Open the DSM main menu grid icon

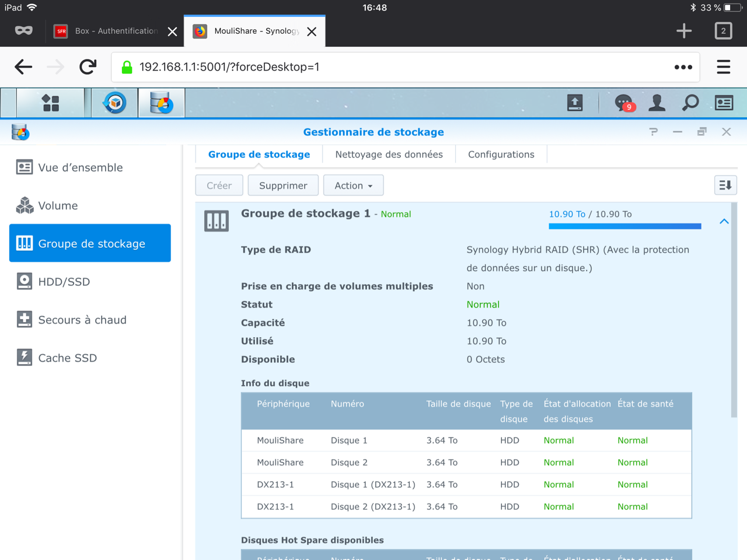[x=51, y=103]
